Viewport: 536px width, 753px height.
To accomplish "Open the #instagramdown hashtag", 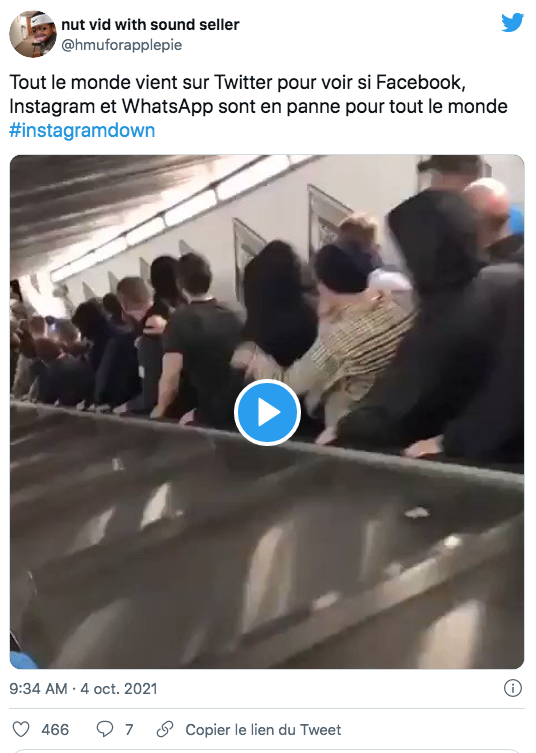I will (x=82, y=130).
